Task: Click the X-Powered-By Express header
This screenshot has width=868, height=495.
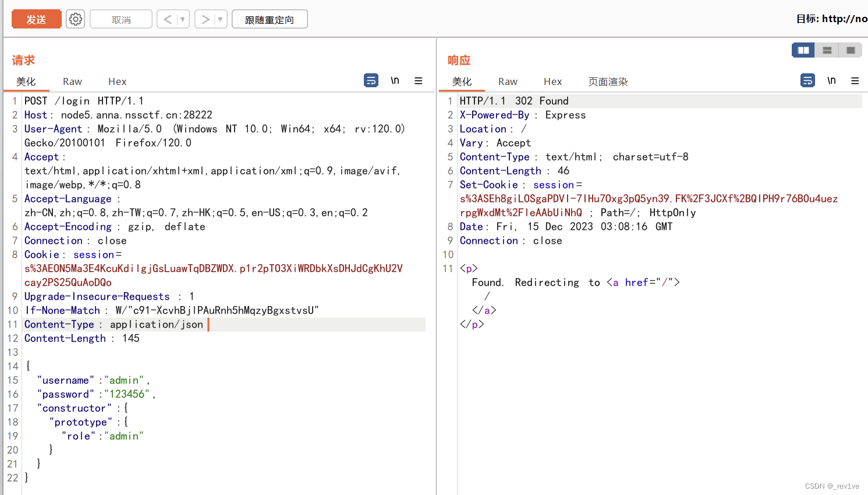Action: (523, 115)
